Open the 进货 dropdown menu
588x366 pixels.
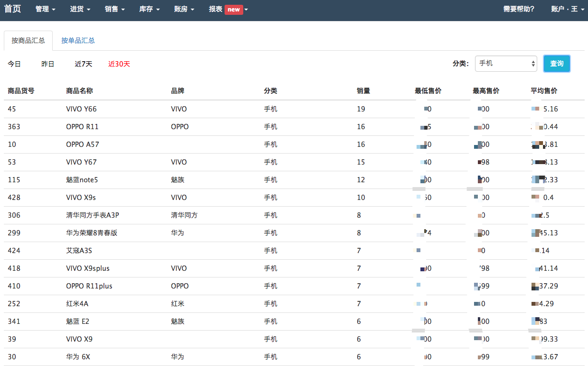[80, 9]
